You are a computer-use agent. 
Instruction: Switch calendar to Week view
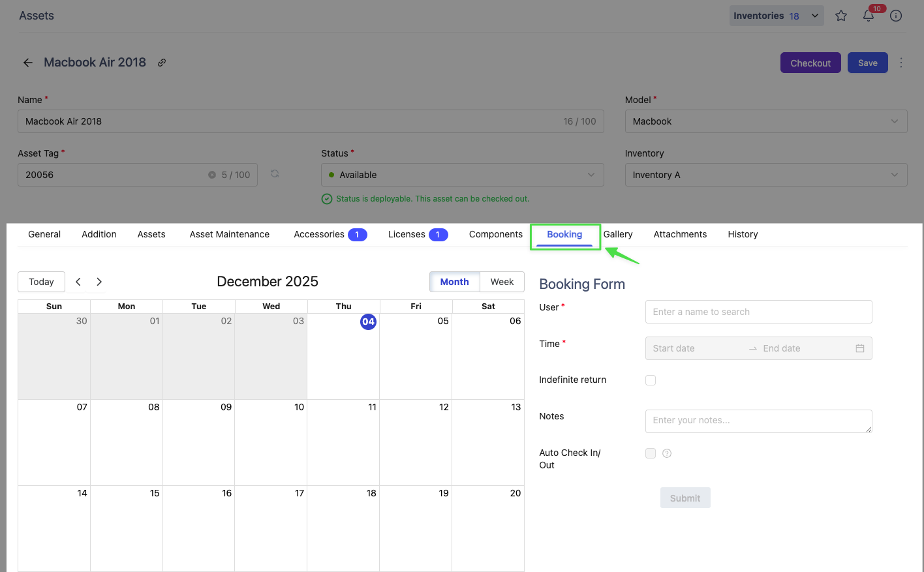[x=502, y=282]
